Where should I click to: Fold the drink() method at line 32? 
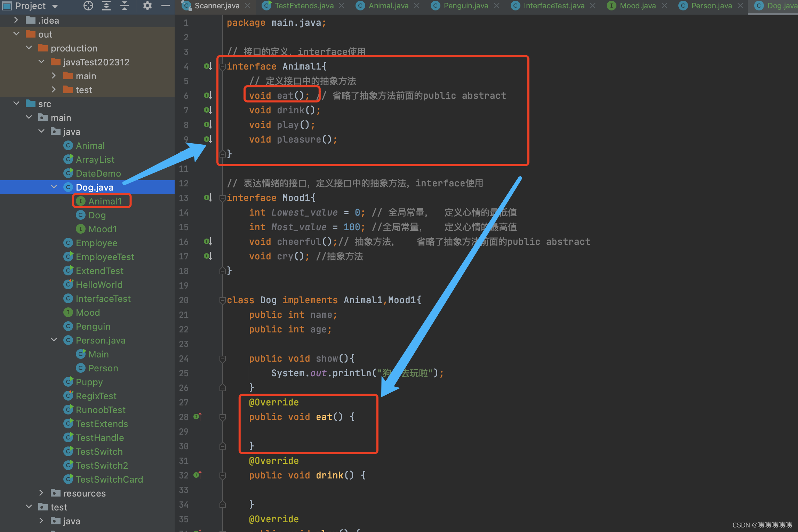point(223,475)
